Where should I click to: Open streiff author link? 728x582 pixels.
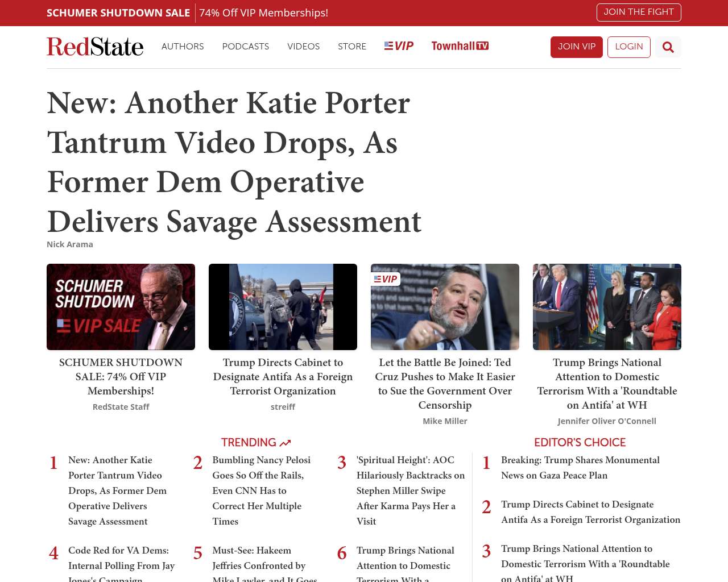point(283,407)
